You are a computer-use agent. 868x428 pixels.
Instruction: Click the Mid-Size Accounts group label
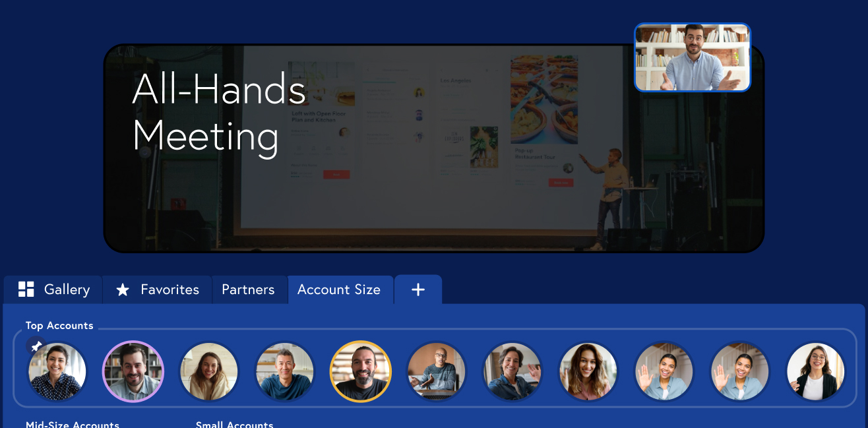(x=73, y=424)
